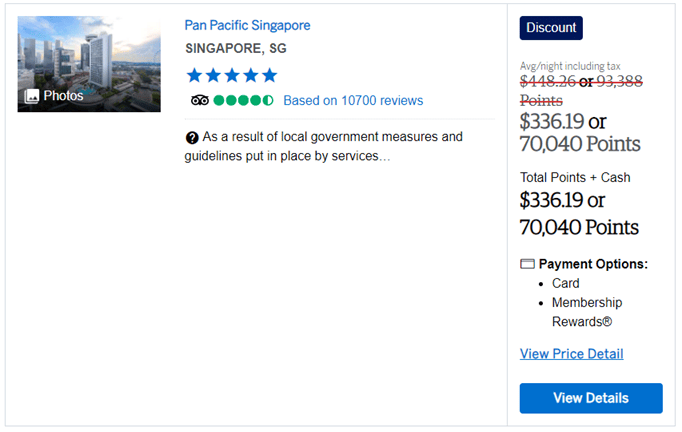Click the TripAdvisor owl logo

(x=199, y=100)
